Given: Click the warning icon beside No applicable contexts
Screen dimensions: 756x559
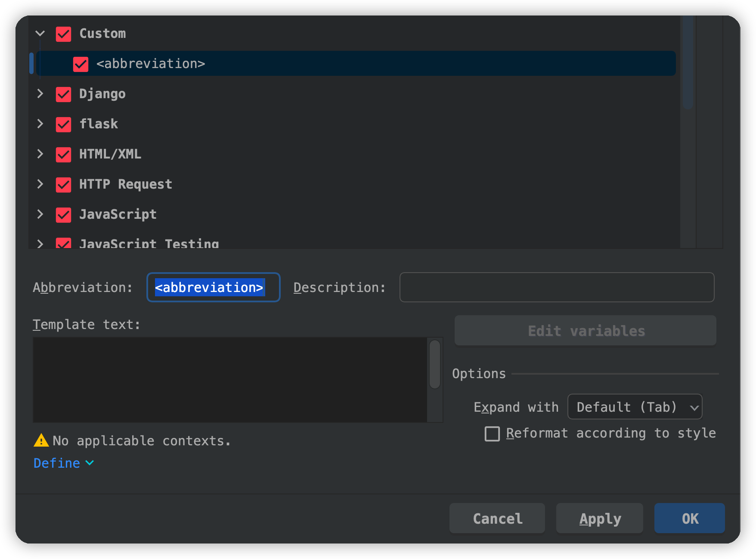Looking at the screenshot, I should (41, 441).
